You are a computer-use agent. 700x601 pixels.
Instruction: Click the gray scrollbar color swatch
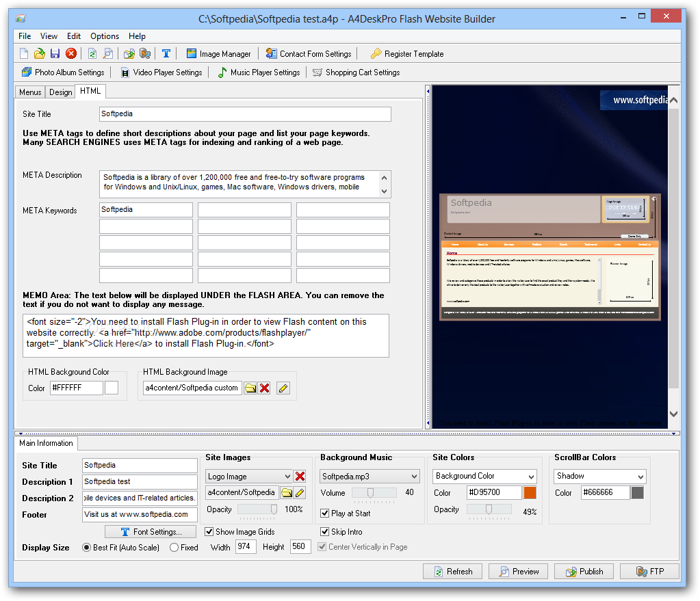coord(638,492)
